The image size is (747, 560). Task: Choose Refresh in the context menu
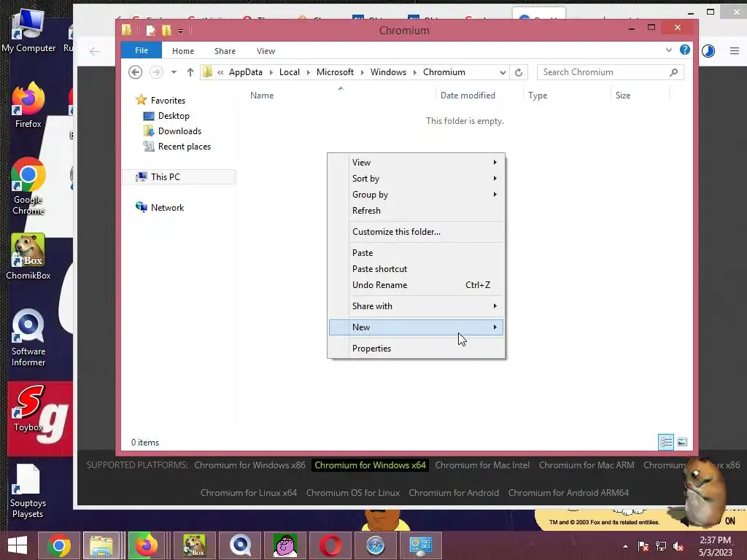[x=416, y=211]
